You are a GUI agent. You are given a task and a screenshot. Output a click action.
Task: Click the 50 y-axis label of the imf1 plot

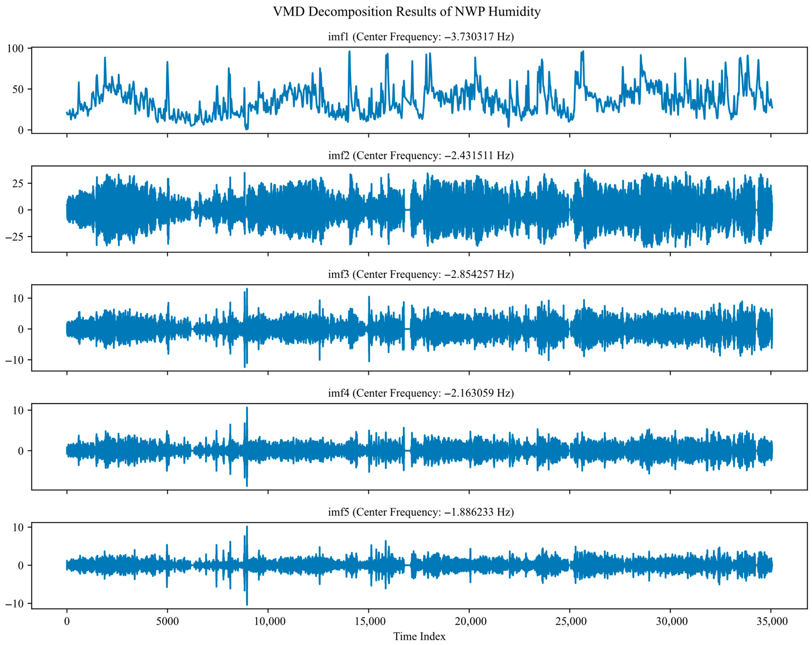[x=18, y=89]
